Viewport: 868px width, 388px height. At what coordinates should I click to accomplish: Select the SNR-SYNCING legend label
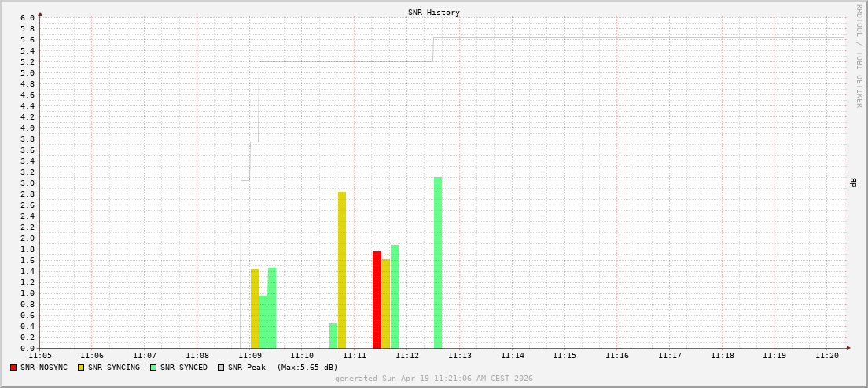coord(114,368)
